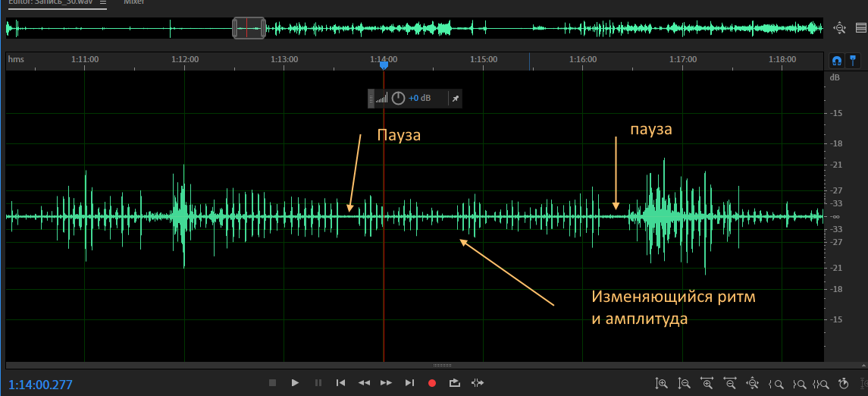Click topmost -15 value on dB scale
Screen dimensions: 868x396
[835, 113]
